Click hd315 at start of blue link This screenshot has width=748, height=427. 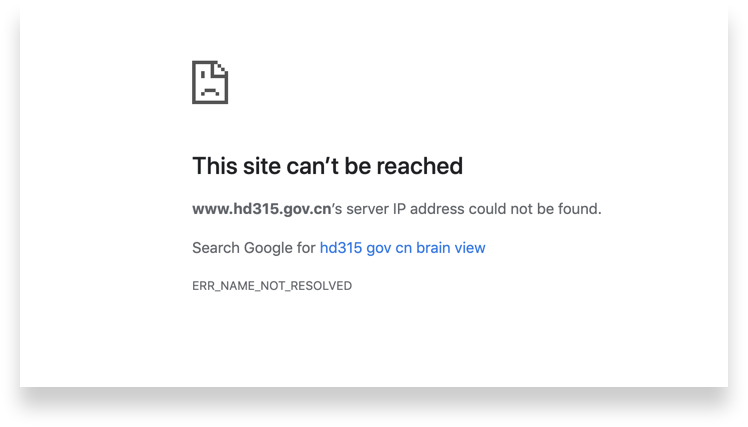pyautogui.click(x=341, y=248)
